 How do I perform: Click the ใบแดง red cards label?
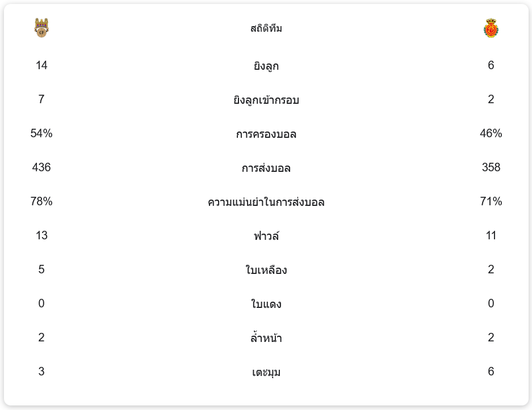(266, 304)
